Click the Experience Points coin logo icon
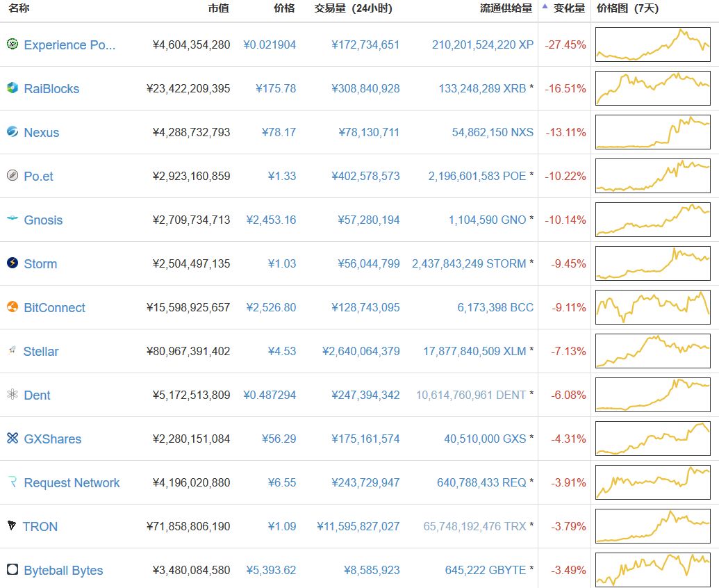The width and height of the screenshot is (719, 588). click(12, 44)
